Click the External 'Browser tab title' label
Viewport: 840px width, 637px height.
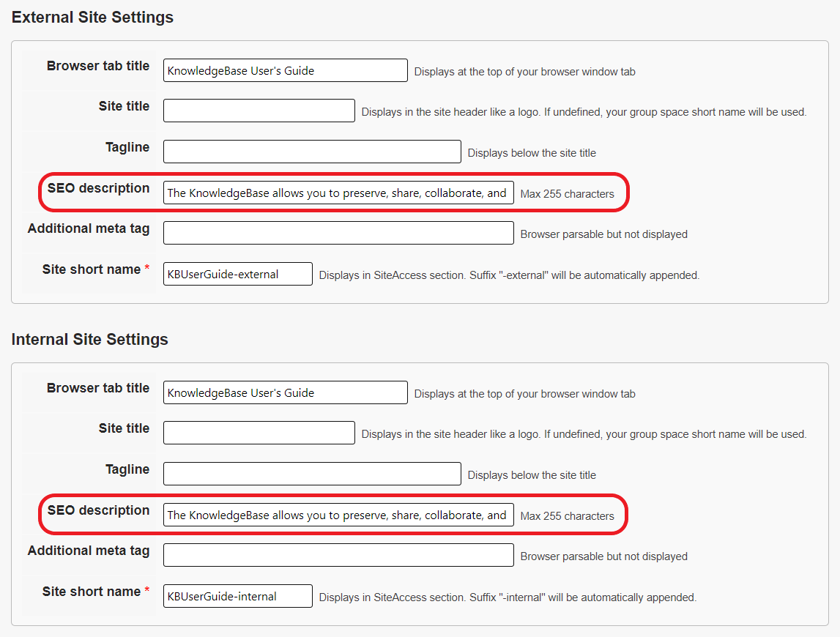coord(98,66)
